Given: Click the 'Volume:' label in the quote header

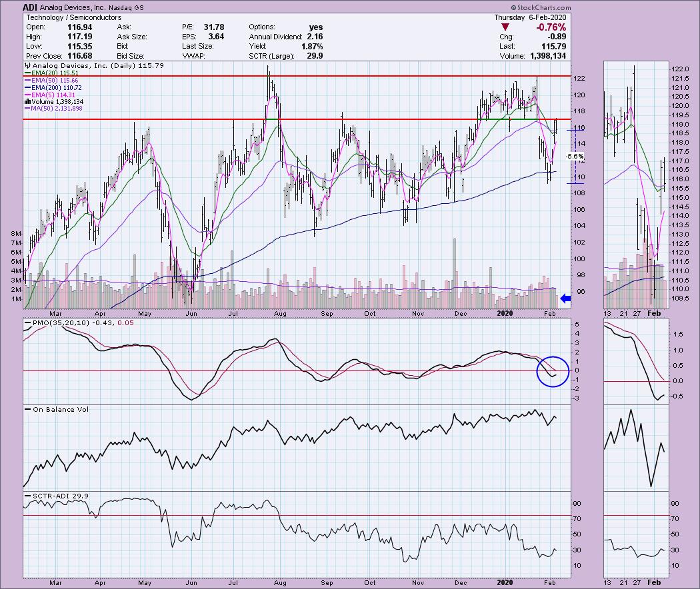Looking at the screenshot, I should coord(513,56).
